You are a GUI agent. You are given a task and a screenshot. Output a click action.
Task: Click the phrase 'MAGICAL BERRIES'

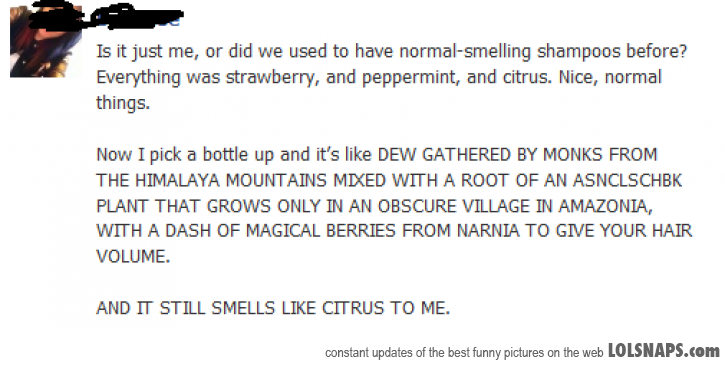320,230
